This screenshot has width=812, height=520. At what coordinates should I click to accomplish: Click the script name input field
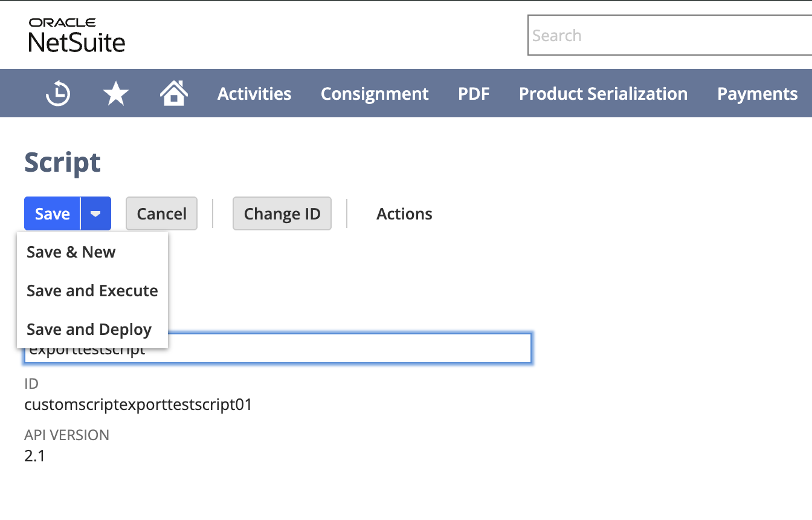[x=278, y=349]
